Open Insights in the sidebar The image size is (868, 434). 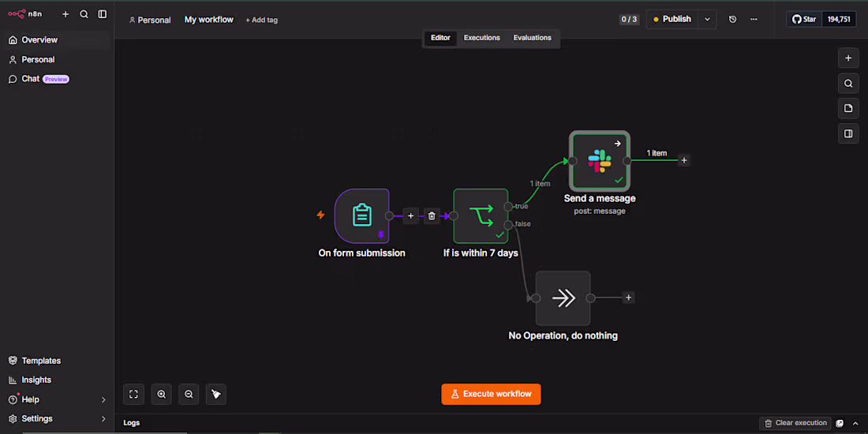tap(57, 380)
